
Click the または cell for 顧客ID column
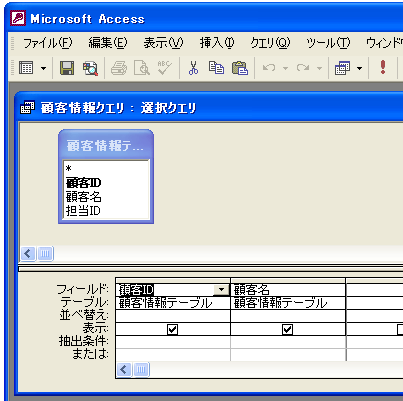point(173,354)
